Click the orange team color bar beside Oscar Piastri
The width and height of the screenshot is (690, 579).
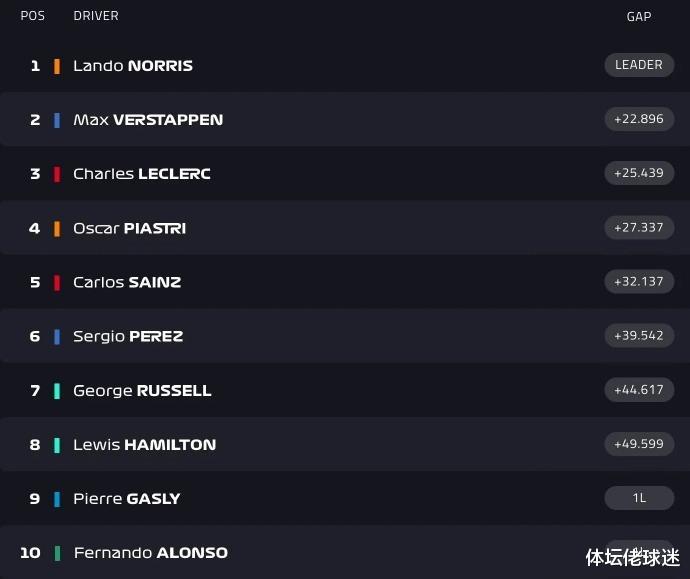[57, 229]
